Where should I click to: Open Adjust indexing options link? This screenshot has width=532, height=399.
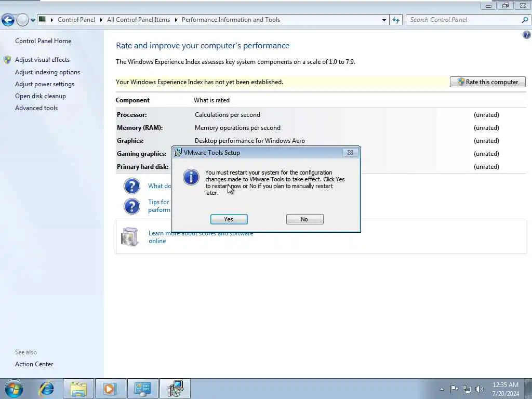47,72
